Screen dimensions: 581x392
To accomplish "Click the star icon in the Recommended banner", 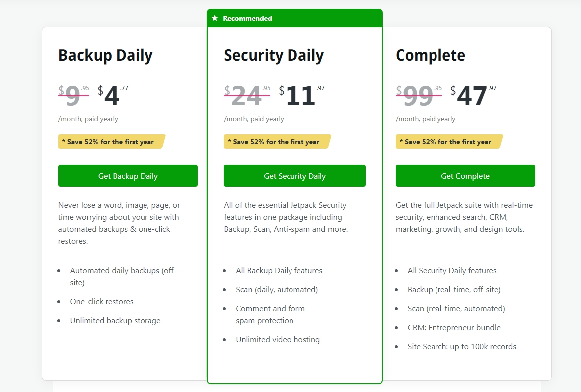I will tap(215, 18).
